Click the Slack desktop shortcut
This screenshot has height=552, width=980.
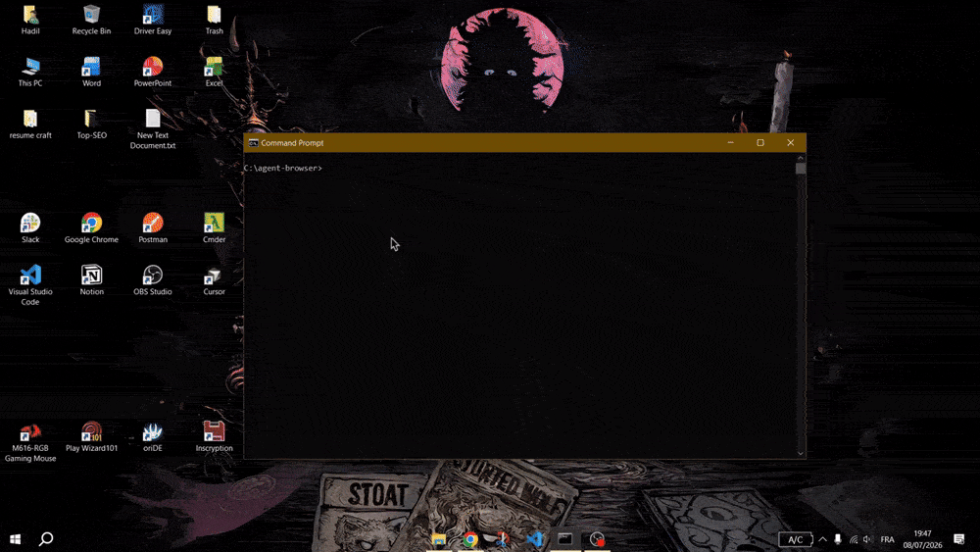(30, 227)
